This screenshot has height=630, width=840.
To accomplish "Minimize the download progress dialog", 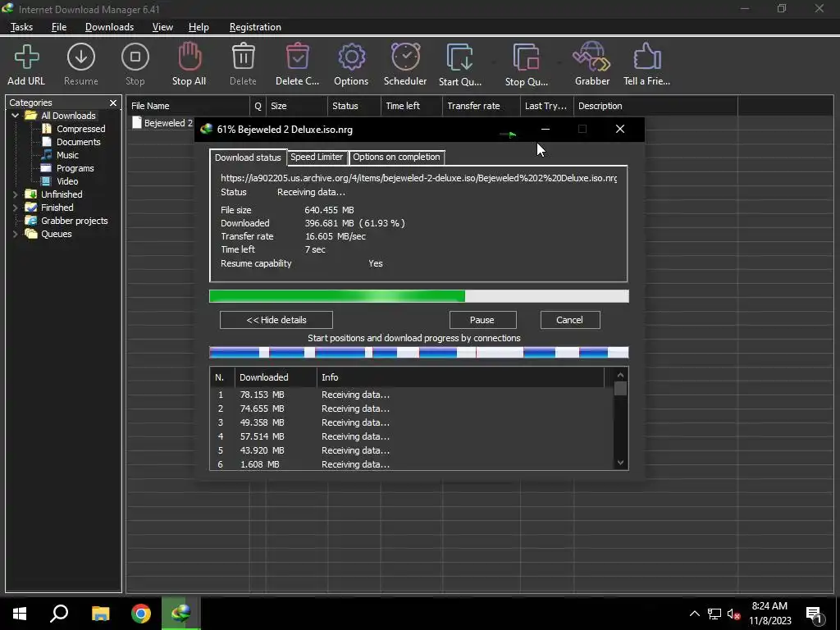I will (x=546, y=129).
